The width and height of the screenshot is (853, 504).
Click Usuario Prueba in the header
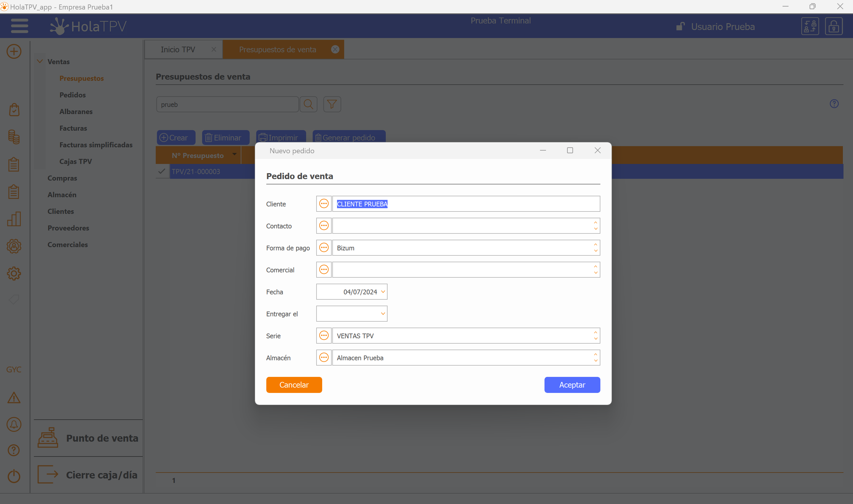(723, 26)
